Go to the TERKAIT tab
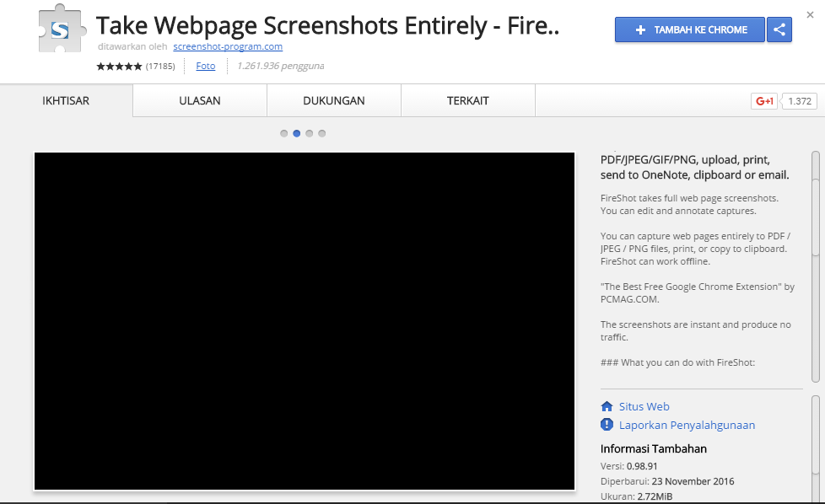This screenshot has height=504, width=825. pos(468,101)
